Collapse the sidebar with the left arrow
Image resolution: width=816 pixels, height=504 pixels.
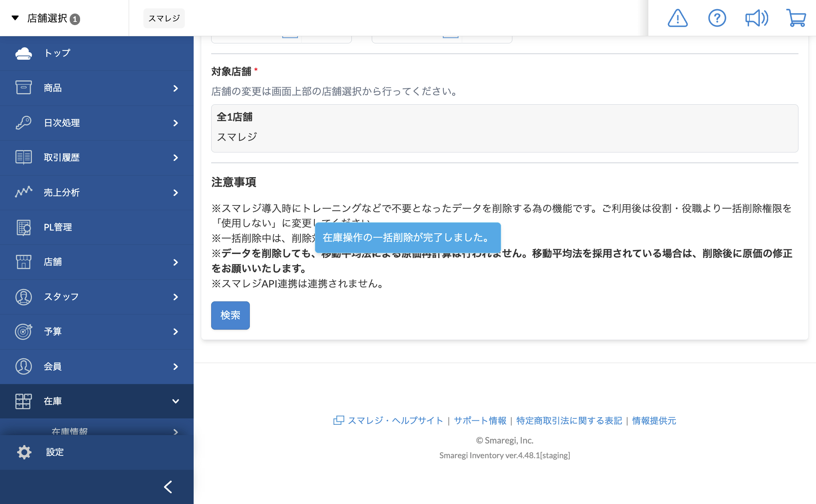point(168,486)
